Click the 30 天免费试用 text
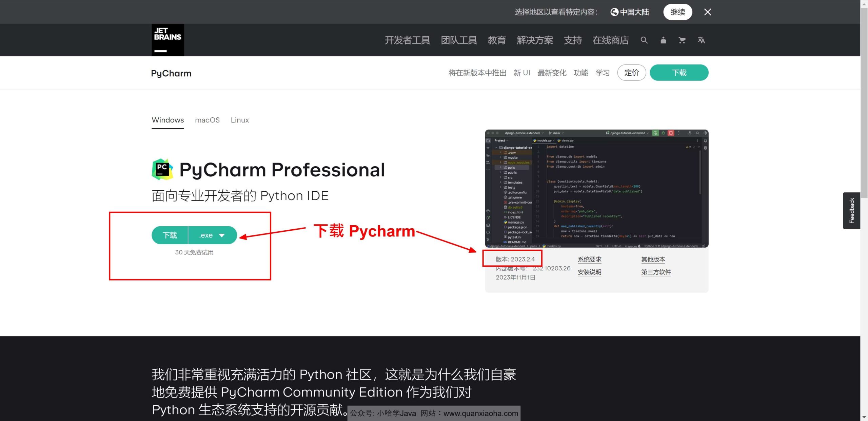The width and height of the screenshot is (868, 421). coord(194,252)
